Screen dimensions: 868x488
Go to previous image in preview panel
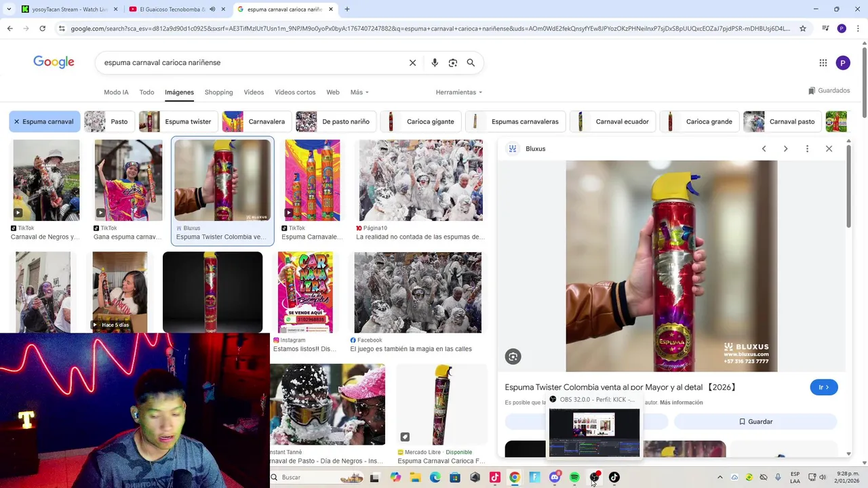pyautogui.click(x=764, y=148)
